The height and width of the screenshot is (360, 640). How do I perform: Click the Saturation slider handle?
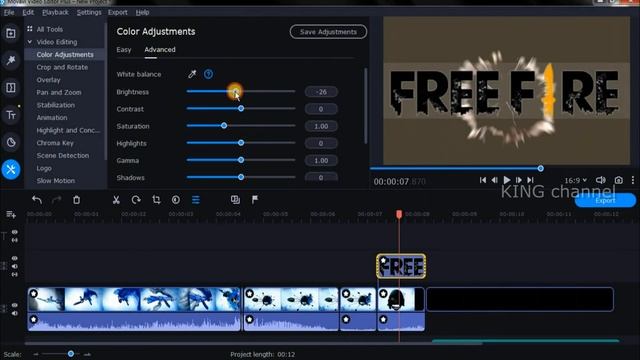point(224,126)
